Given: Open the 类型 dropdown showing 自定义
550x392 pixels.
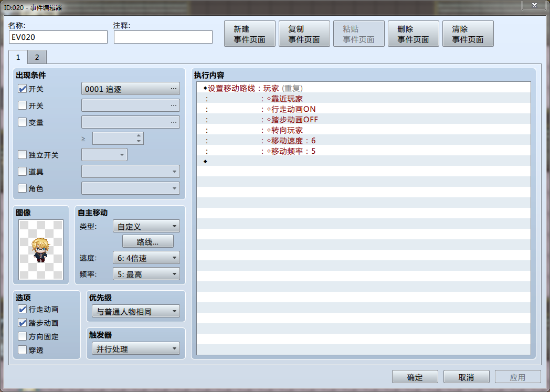Looking at the screenshot, I should click(146, 227).
